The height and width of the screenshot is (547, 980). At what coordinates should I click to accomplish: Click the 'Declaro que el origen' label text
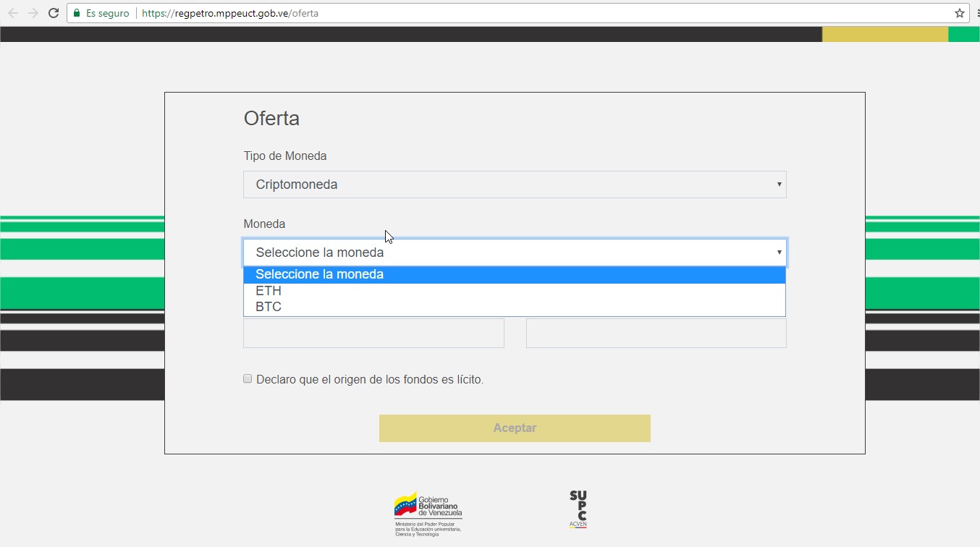tap(370, 379)
